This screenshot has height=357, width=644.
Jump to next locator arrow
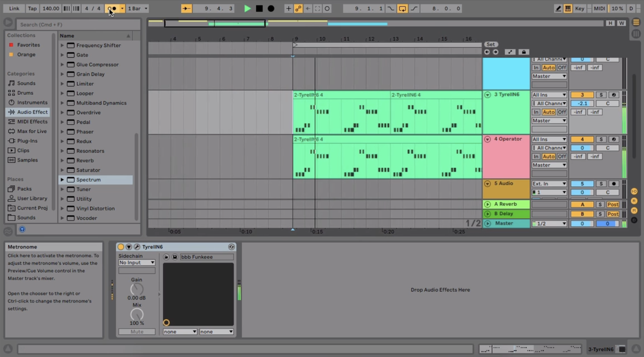tap(495, 52)
